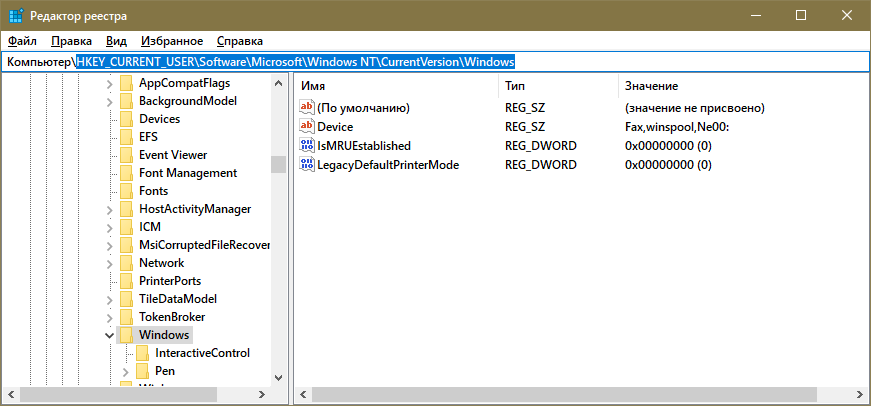
Task: Click the (По умолчанию) string value icon
Action: [x=307, y=108]
